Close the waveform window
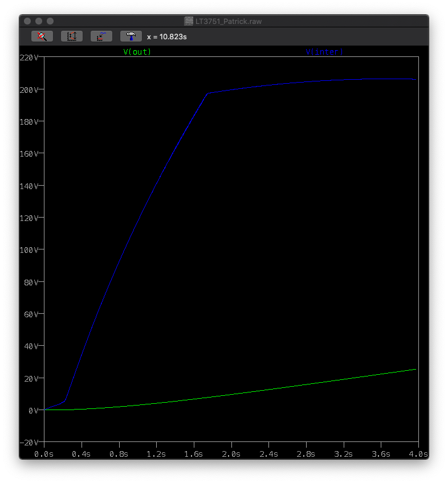The width and height of the screenshot is (448, 483). coord(27,21)
